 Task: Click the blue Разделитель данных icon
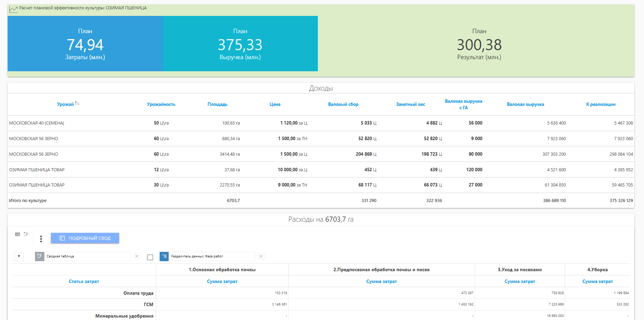(x=164, y=256)
